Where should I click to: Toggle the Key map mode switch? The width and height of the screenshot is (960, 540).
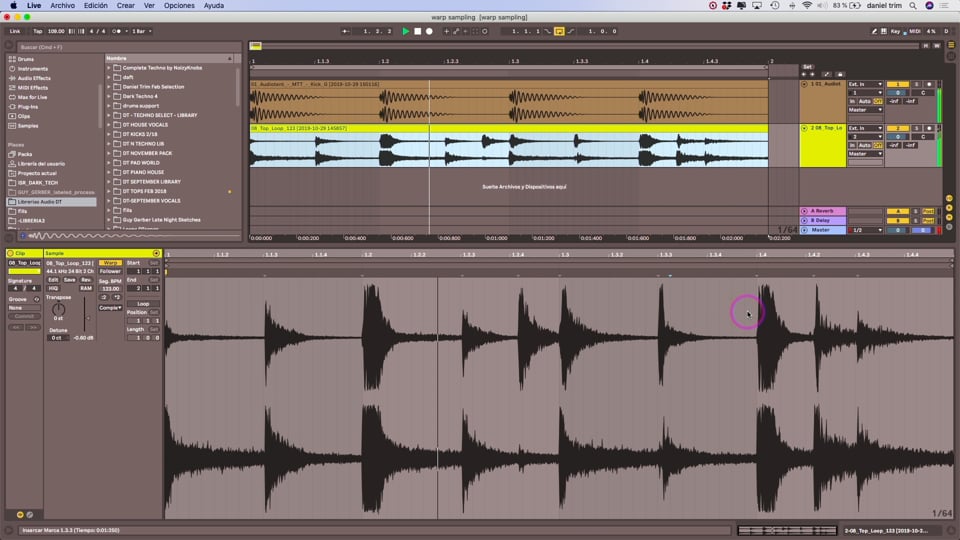point(895,31)
